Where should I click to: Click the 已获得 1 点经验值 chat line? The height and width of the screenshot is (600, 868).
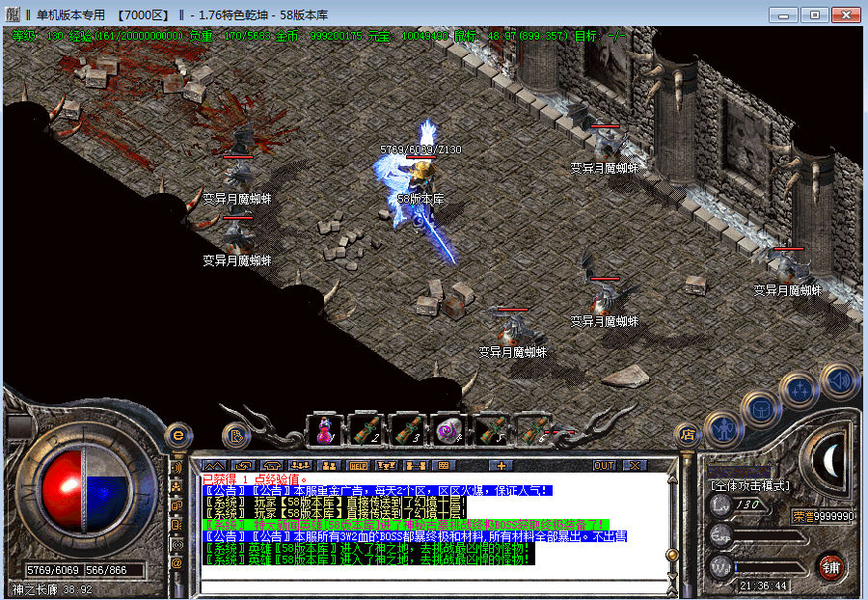point(255,479)
